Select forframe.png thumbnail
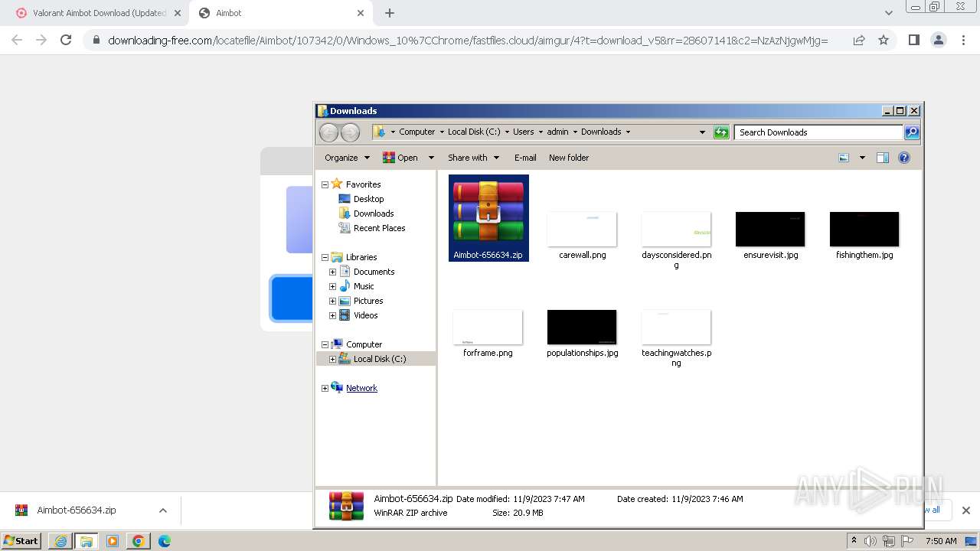980x551 pixels. [488, 328]
